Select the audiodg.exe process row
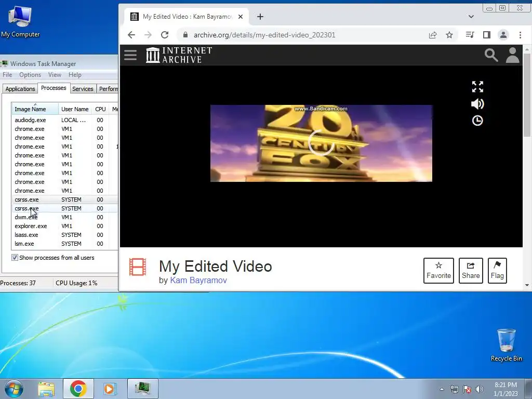 point(64,120)
